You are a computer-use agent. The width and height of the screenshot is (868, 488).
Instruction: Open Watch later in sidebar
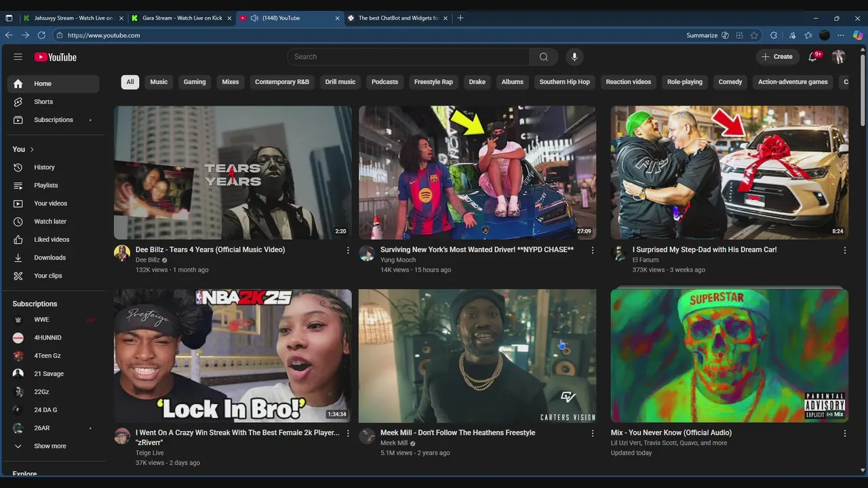coord(54,222)
